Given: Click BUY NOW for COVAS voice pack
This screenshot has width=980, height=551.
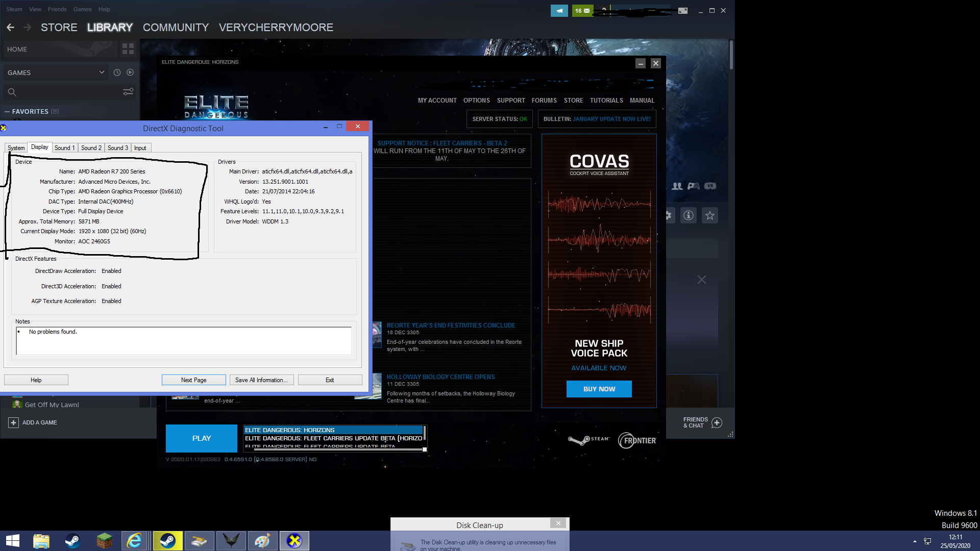Looking at the screenshot, I should pos(599,389).
